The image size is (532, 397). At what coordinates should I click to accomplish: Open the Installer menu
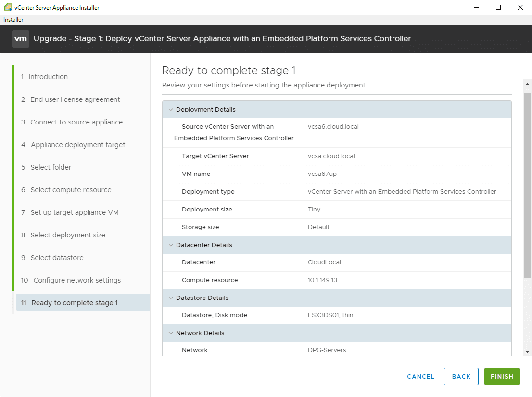coord(13,20)
